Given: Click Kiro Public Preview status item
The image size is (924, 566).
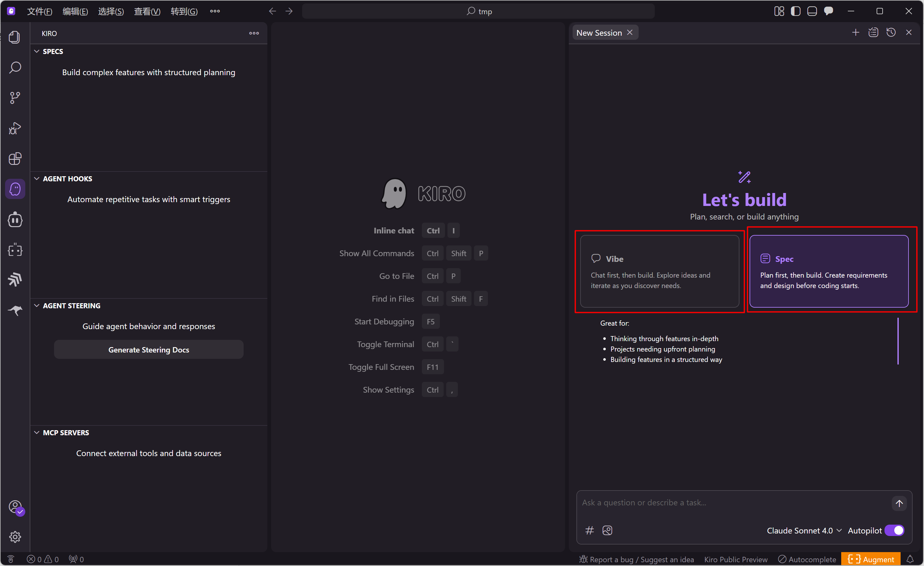Looking at the screenshot, I should [x=736, y=559].
